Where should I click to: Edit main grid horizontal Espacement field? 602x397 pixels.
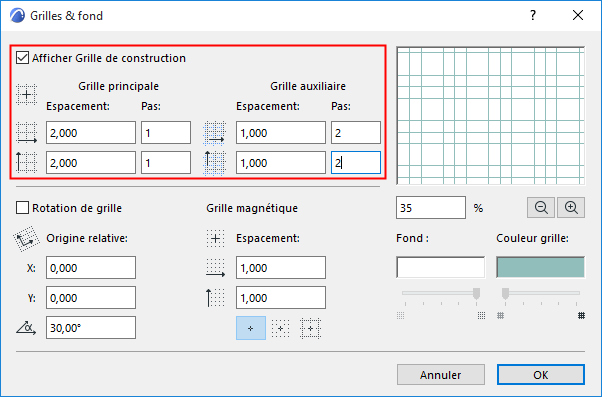(91, 133)
